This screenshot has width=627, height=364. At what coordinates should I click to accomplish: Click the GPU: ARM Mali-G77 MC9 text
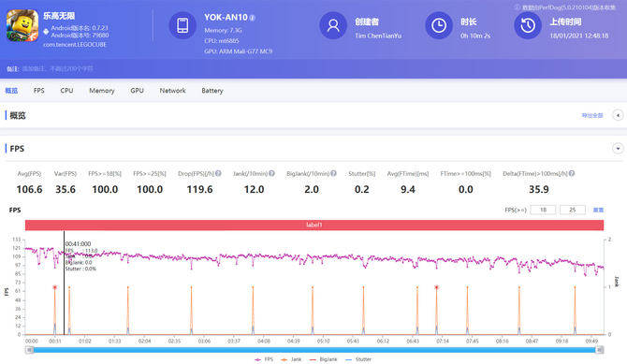(239, 51)
